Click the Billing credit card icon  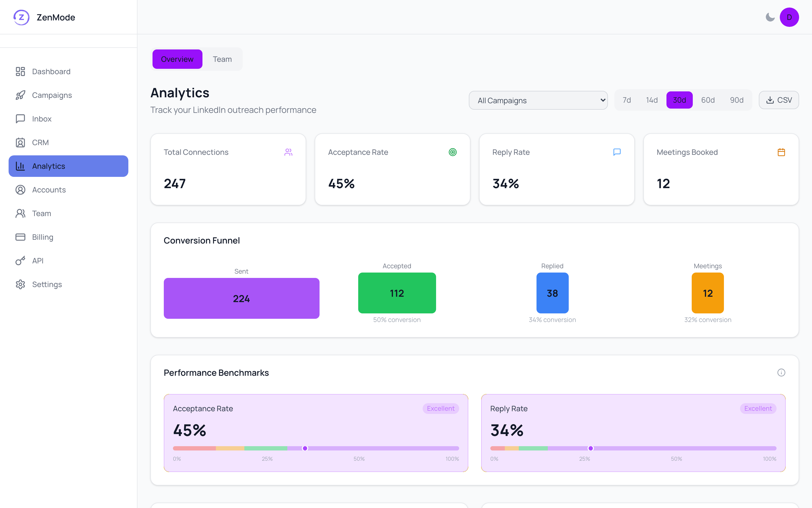[x=20, y=237]
